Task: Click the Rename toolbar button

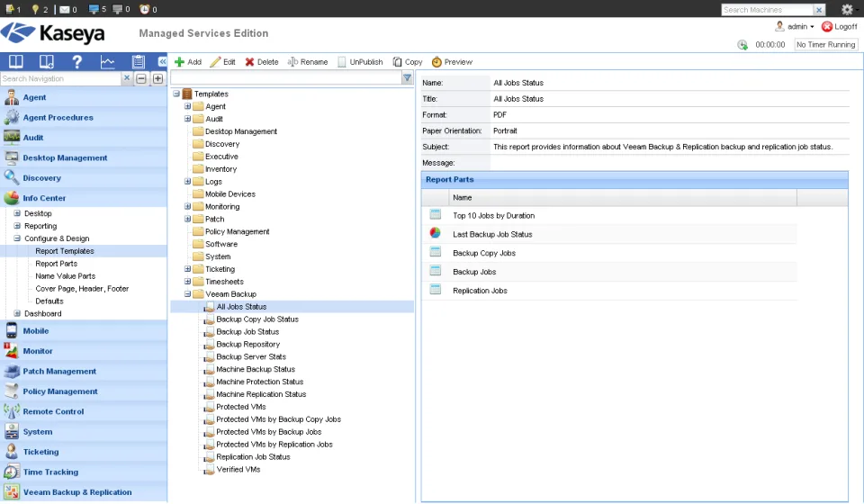Action: pos(308,62)
